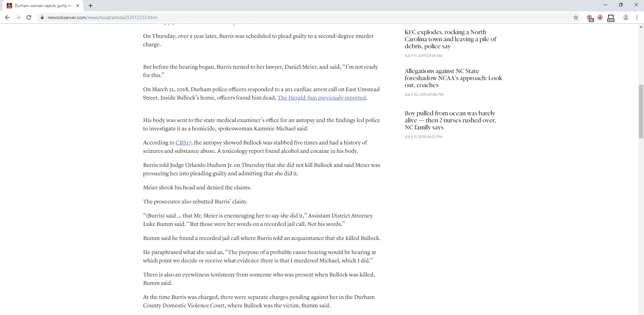This screenshot has height=315, width=644.
Task: Close the 'Durham woman rejects guilty' tab
Action: (x=78, y=6)
